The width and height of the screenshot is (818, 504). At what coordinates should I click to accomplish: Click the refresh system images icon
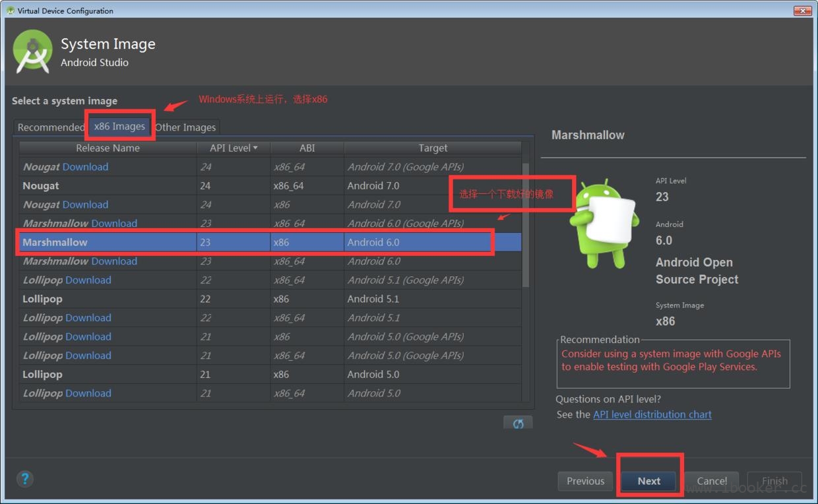[518, 423]
